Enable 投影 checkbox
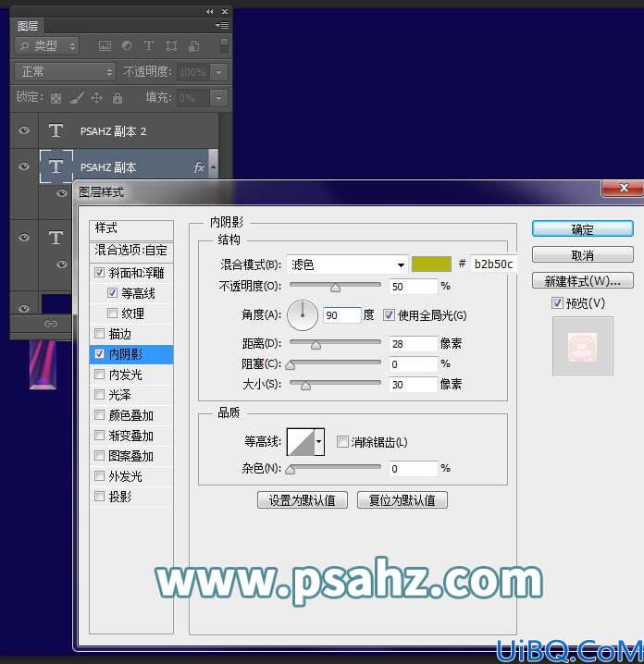644x664 pixels. [99, 496]
